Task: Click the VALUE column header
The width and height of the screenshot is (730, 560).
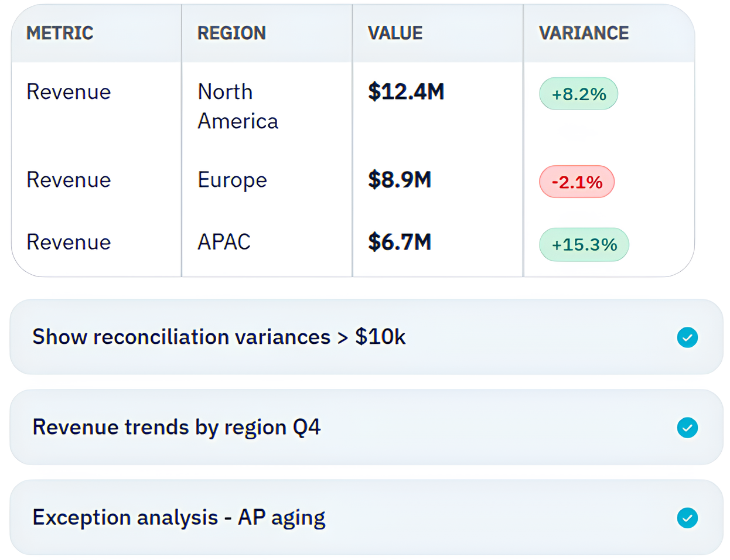Action: click(x=395, y=33)
